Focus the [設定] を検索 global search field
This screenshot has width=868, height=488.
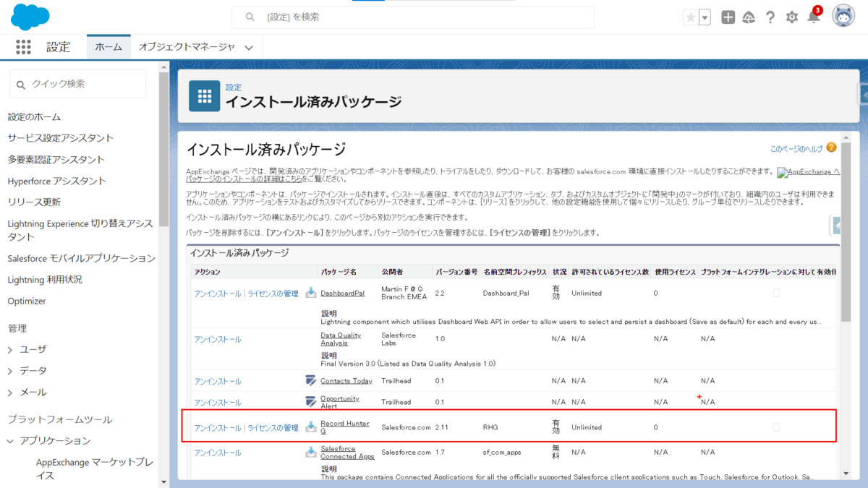click(413, 17)
